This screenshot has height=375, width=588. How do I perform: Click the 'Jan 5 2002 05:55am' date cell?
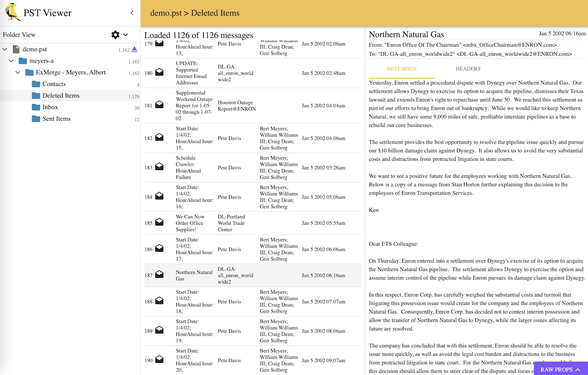[x=324, y=223]
